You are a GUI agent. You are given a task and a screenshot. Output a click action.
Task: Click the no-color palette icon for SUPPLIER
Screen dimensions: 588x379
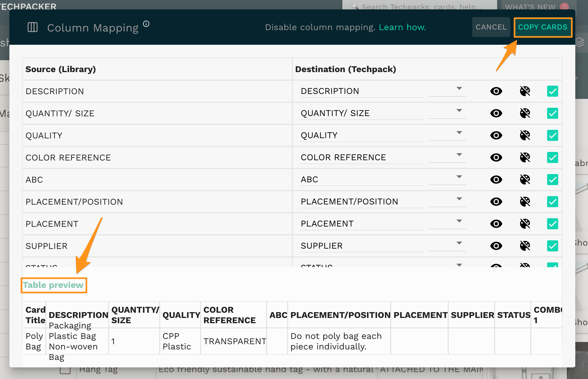(525, 246)
